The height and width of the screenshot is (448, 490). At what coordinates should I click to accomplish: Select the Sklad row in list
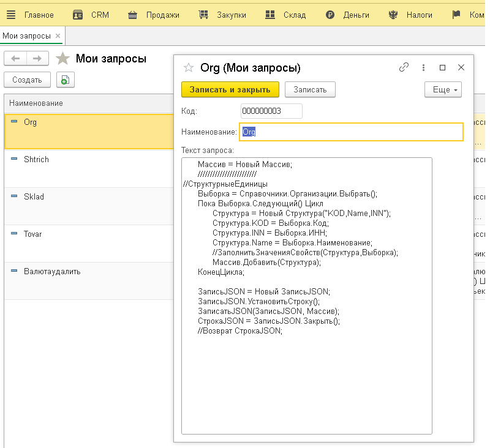(89, 206)
